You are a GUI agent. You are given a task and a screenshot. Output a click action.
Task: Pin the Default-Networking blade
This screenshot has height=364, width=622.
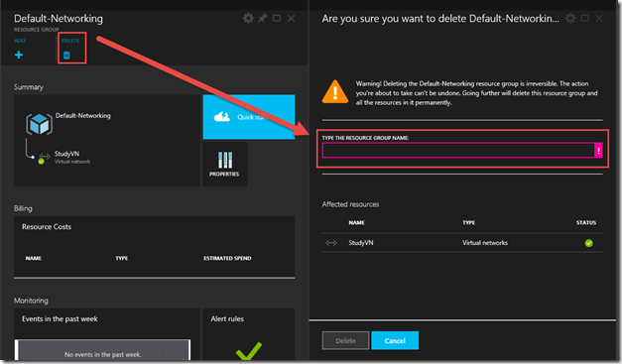263,18
